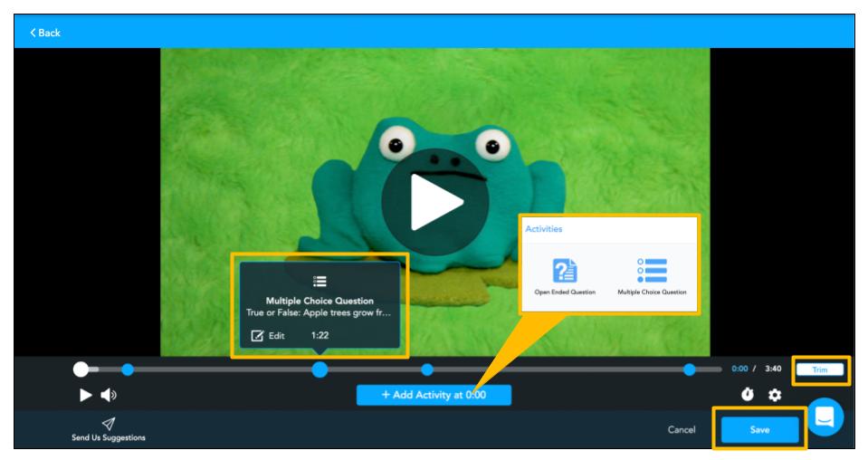Open the stopwatch timer icon
This screenshot has height=460, width=868.
pos(749,396)
